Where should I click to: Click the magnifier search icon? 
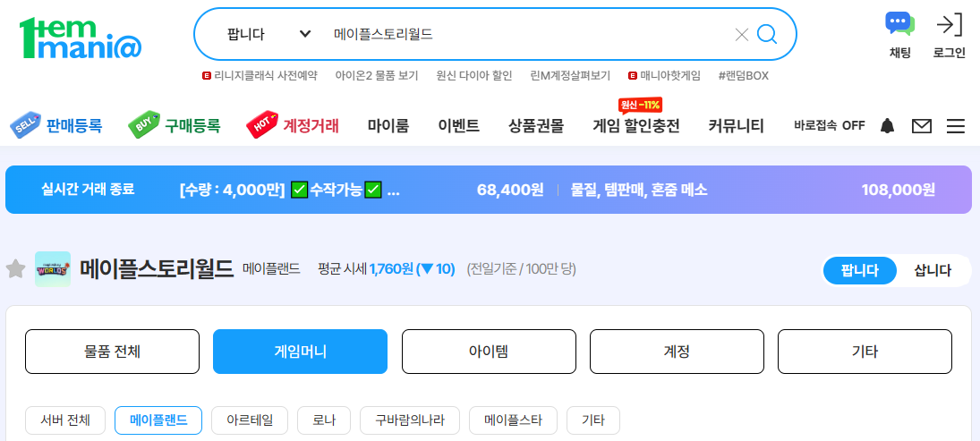click(x=767, y=34)
